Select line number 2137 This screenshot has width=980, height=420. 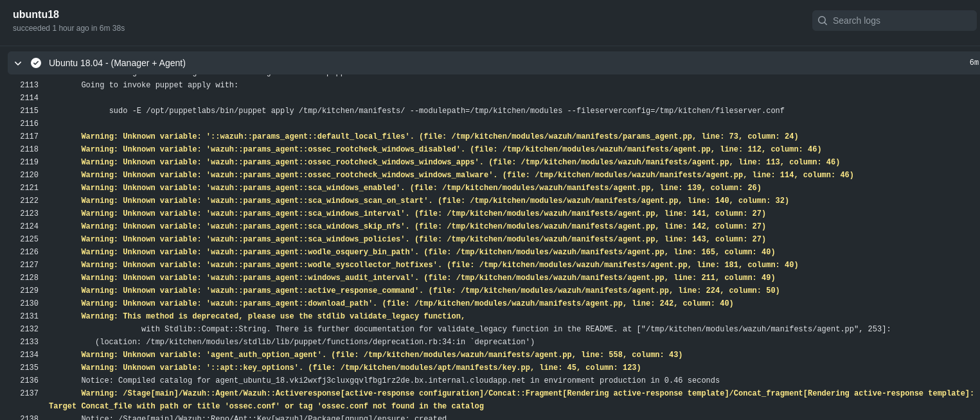tap(29, 394)
